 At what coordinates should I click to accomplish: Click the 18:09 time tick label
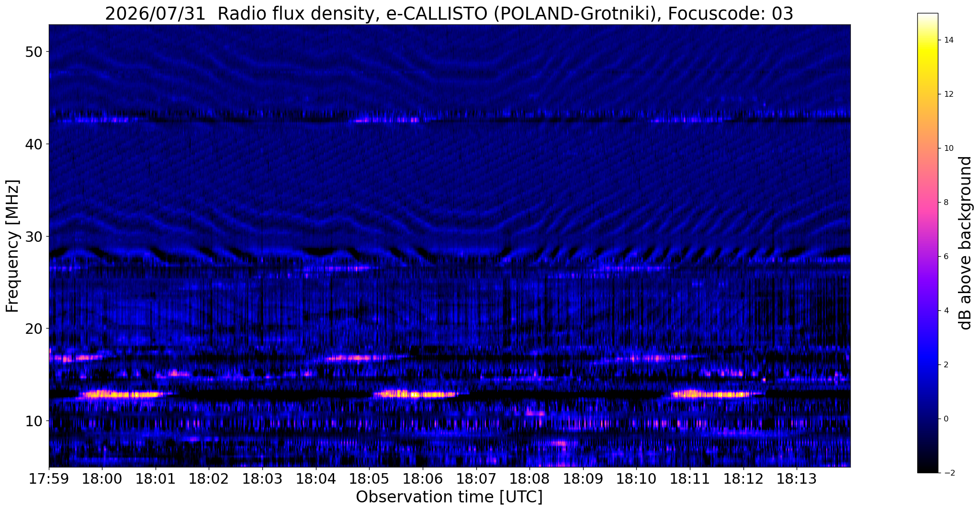pos(583,479)
